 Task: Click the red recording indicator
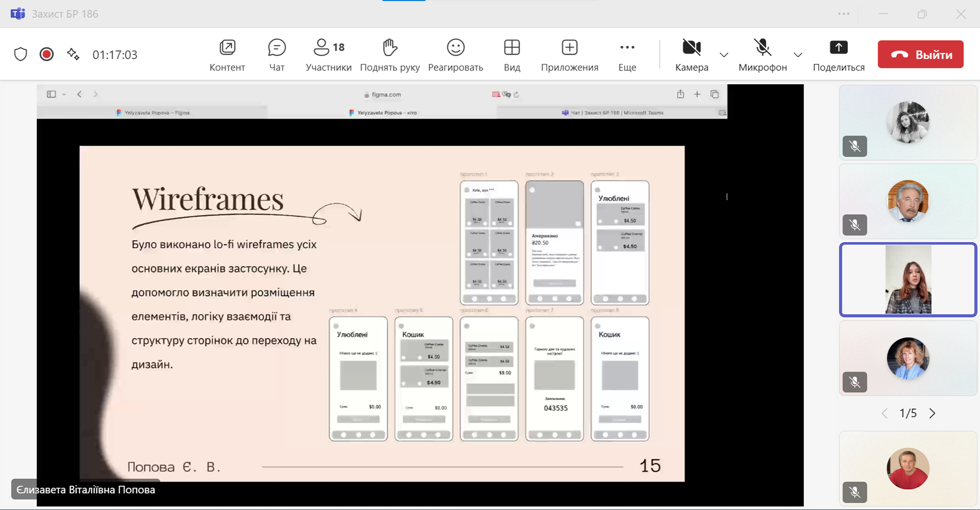pos(46,54)
